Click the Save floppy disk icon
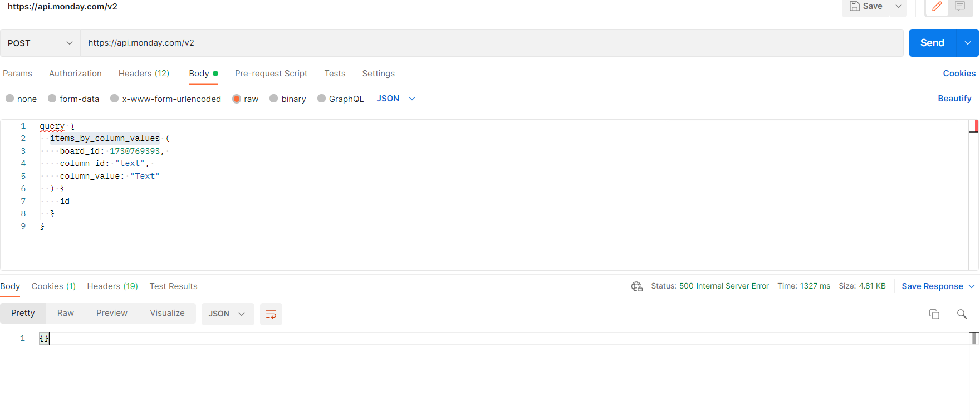The height and width of the screenshot is (420, 980). pyautogui.click(x=854, y=6)
